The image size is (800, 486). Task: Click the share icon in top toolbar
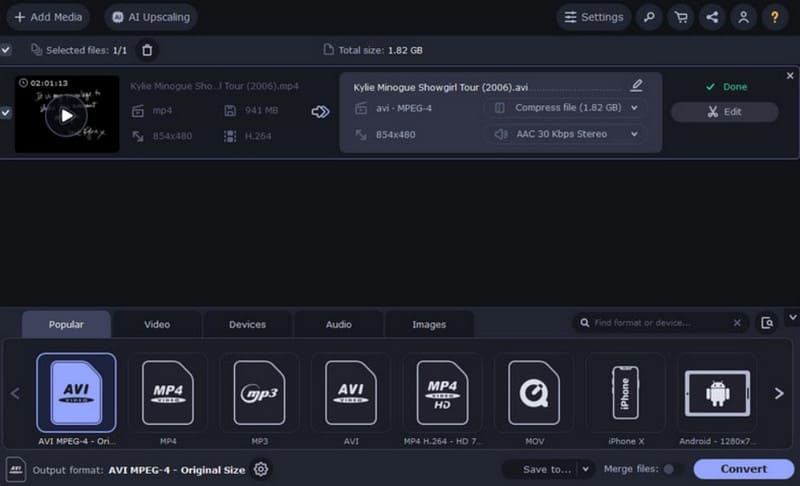(712, 17)
